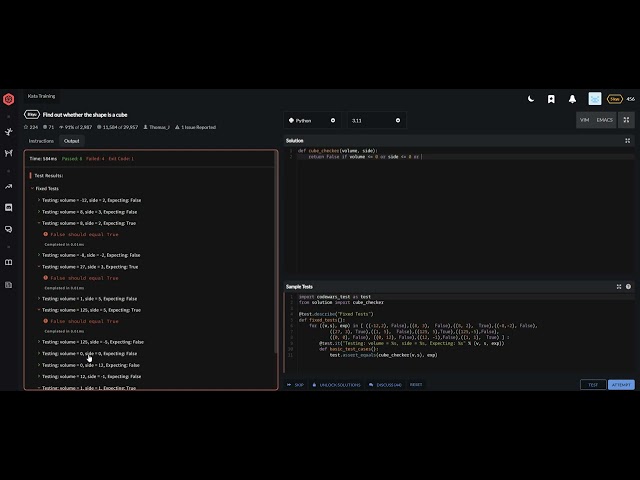Image resolution: width=640 pixels, height=480 pixels.
Task: Open DISCUSS (44) link
Action: (385, 385)
